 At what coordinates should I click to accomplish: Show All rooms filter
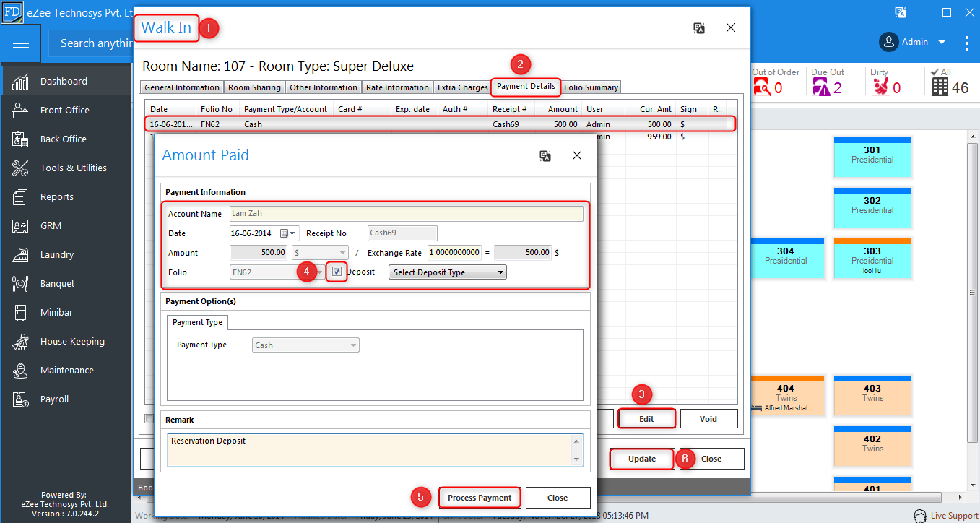click(950, 82)
